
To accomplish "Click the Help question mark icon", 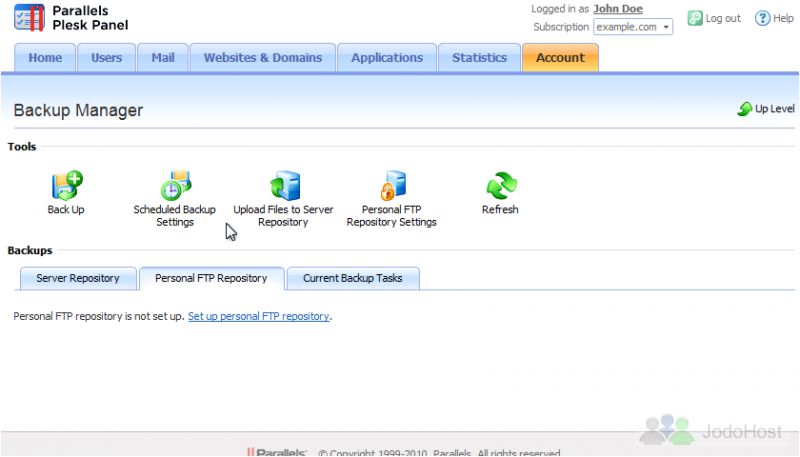I will pos(762,18).
